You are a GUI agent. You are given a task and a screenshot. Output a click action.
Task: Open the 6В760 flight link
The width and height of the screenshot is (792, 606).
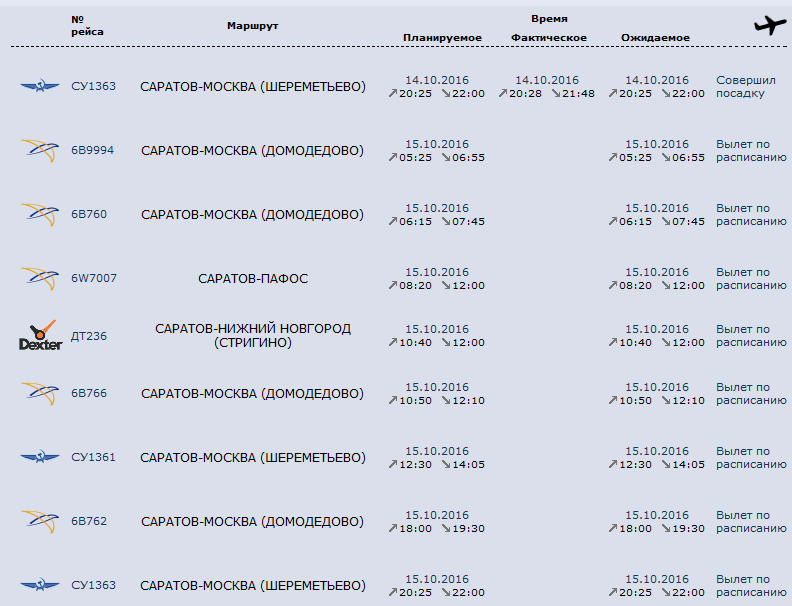tap(89, 215)
